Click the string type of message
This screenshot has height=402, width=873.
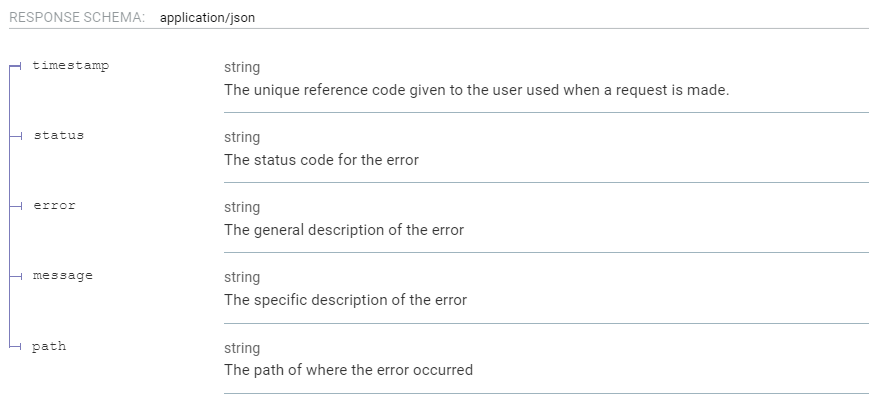point(242,277)
